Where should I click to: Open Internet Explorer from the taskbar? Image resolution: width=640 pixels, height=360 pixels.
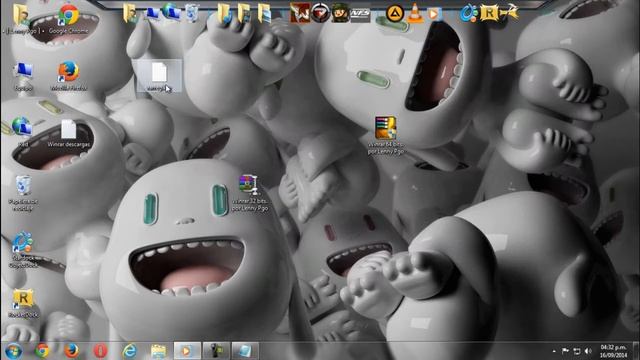pyautogui.click(x=129, y=351)
